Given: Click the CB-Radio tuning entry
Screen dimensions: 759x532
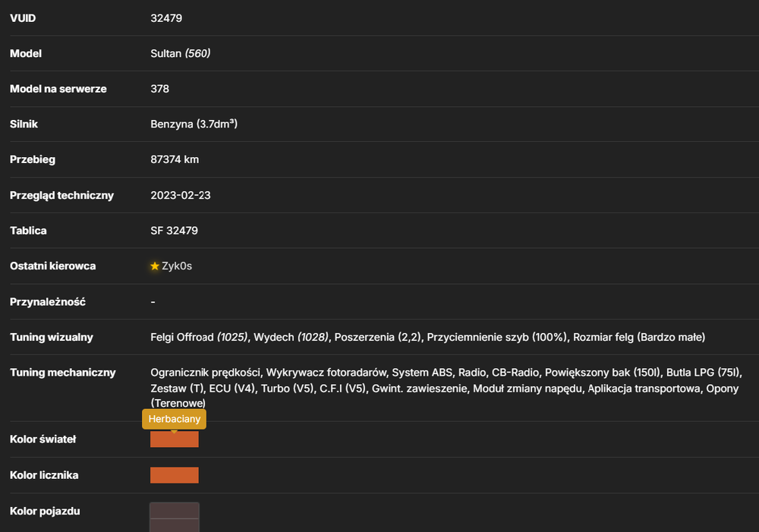Looking at the screenshot, I should [x=515, y=373].
